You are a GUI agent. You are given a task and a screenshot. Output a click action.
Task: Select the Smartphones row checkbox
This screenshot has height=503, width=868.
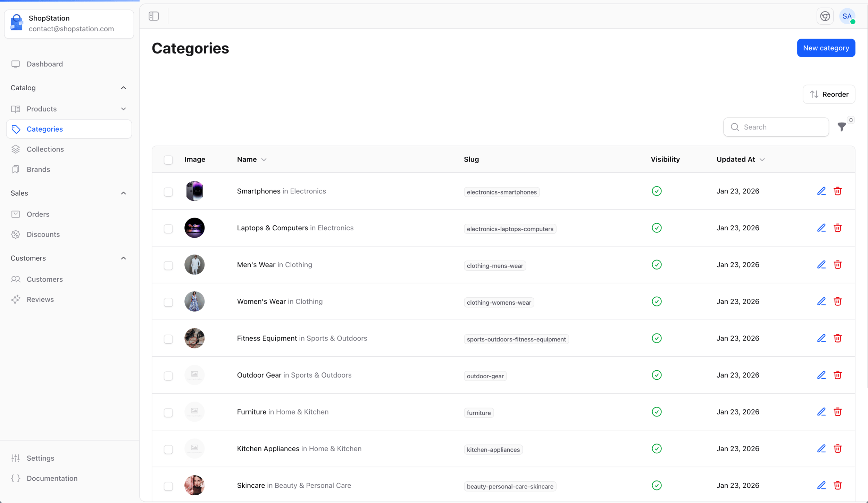[168, 192]
